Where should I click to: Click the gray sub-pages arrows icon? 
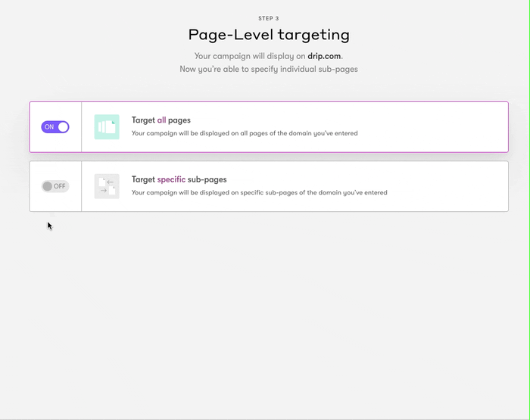pyautogui.click(x=107, y=186)
